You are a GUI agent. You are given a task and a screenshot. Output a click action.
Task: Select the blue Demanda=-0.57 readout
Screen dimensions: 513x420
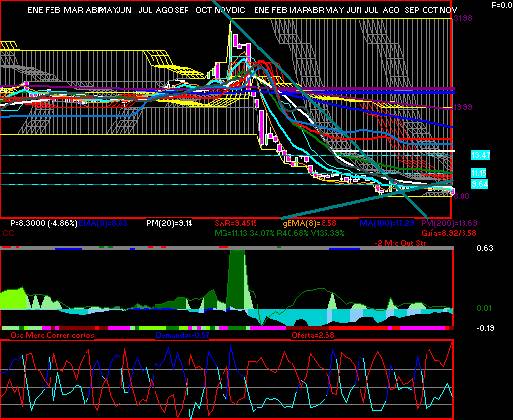[x=182, y=335]
